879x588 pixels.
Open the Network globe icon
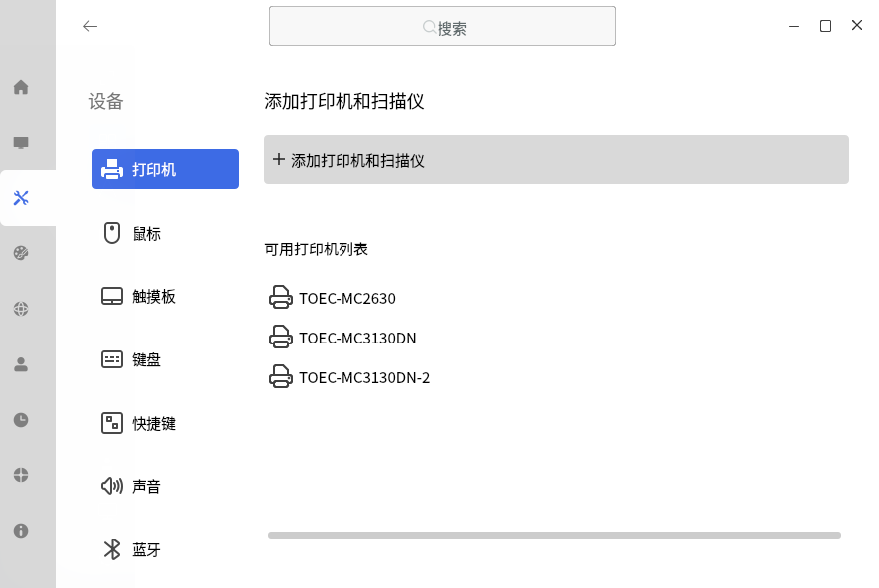point(21,309)
